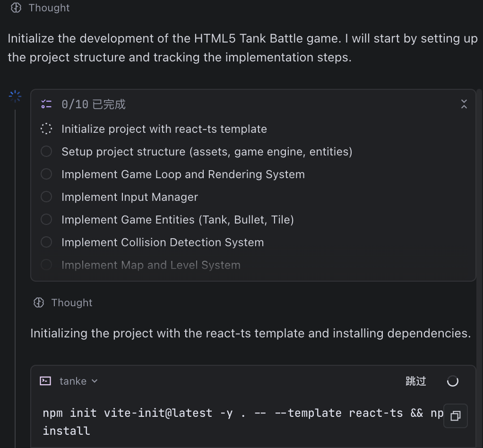Screen dimensions: 483x448
Task: Tick the Implement Input Manager circle
Action: pyautogui.click(x=46, y=197)
